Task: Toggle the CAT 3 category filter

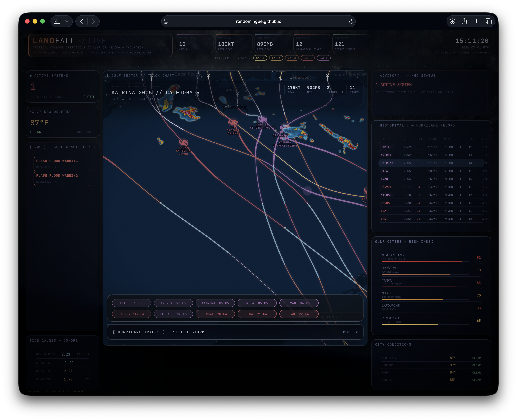Action: 292,58
